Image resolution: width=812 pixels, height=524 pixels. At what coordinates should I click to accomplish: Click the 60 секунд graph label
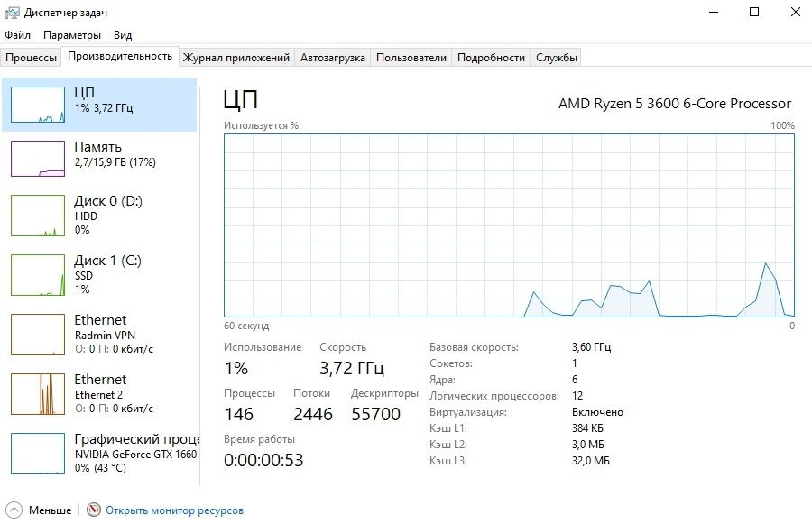246,326
